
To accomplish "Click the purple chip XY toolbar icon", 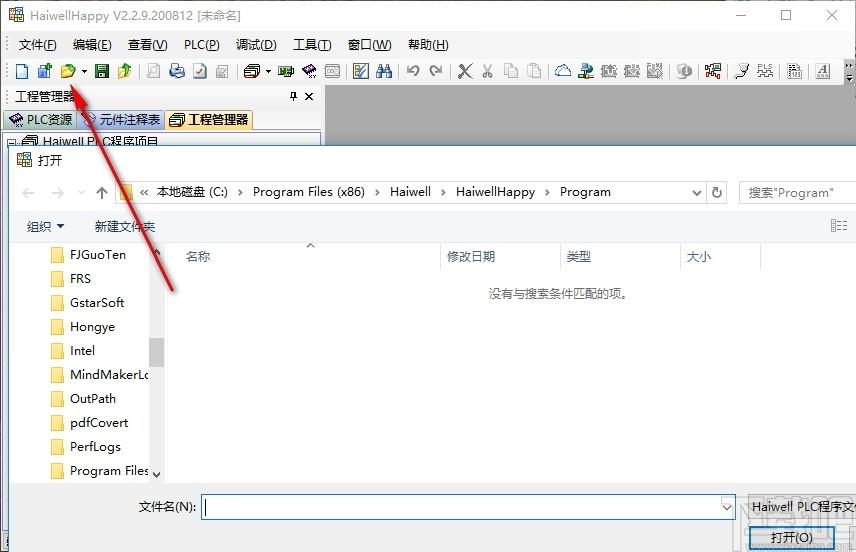I will point(309,71).
